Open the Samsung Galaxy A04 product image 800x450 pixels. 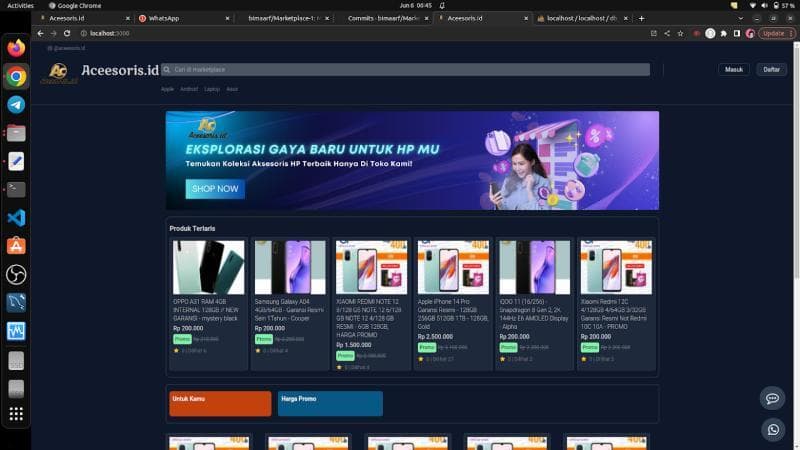(x=290, y=267)
